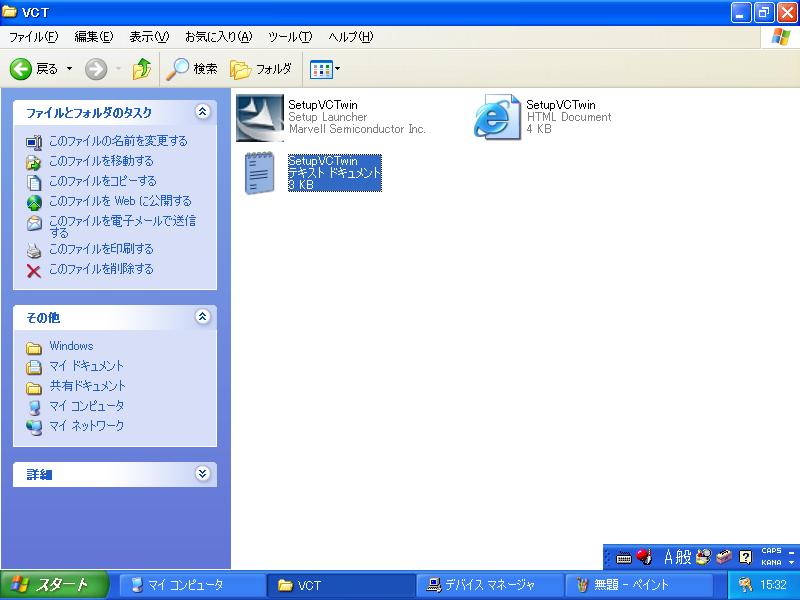This screenshot has width=800, height=600.
Task: Switch to マイ コンピュータ taskbar window
Action: pos(191,585)
